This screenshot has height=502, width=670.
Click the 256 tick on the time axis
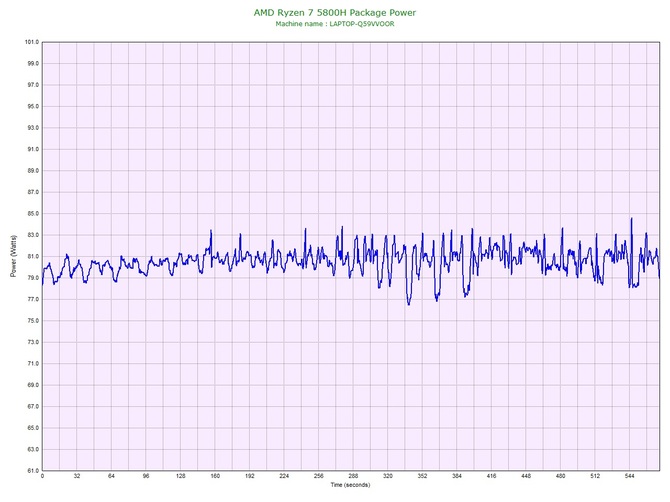pyautogui.click(x=319, y=476)
